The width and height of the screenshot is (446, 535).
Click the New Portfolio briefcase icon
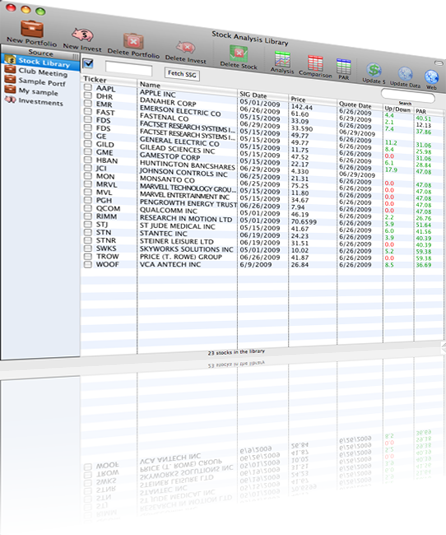[x=32, y=28]
